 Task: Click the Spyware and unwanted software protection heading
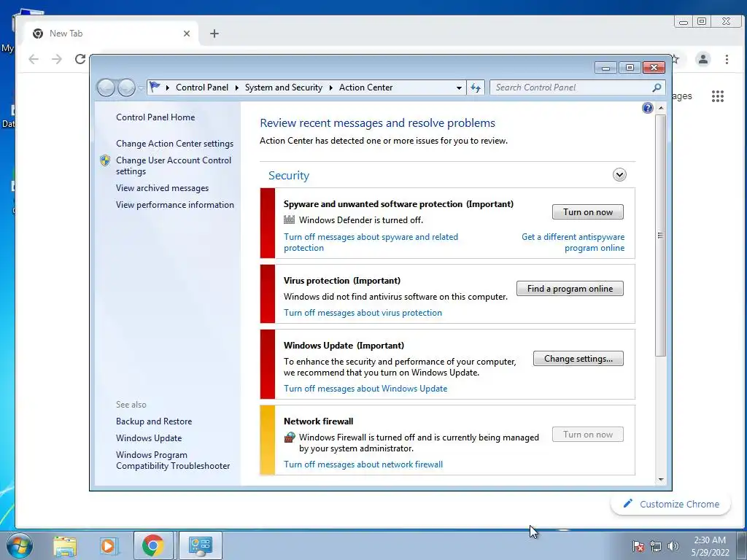point(398,204)
